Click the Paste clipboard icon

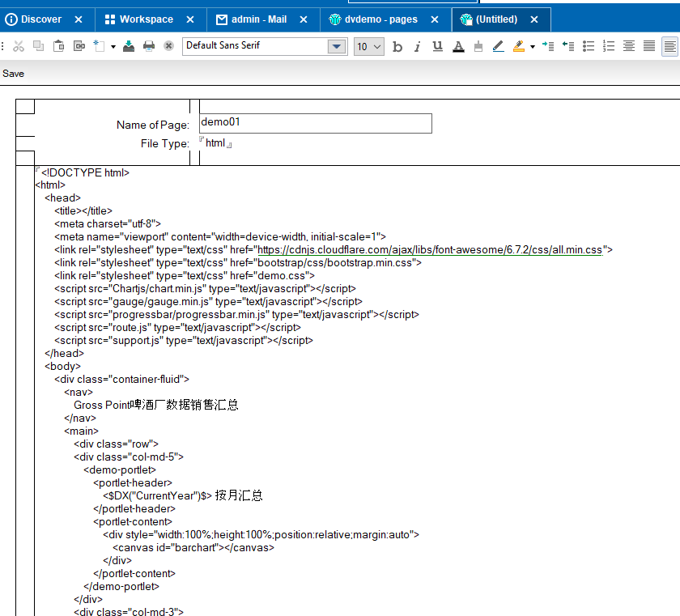point(58,45)
